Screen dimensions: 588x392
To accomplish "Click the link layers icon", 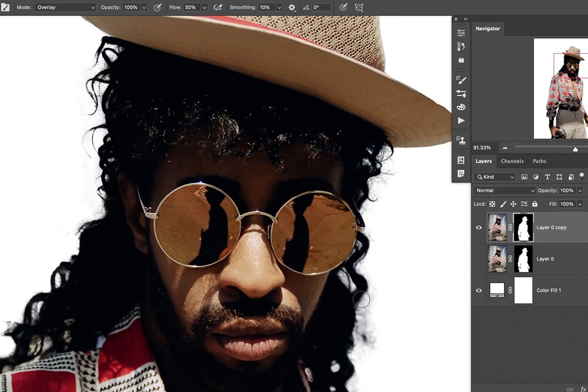I will point(570,389).
